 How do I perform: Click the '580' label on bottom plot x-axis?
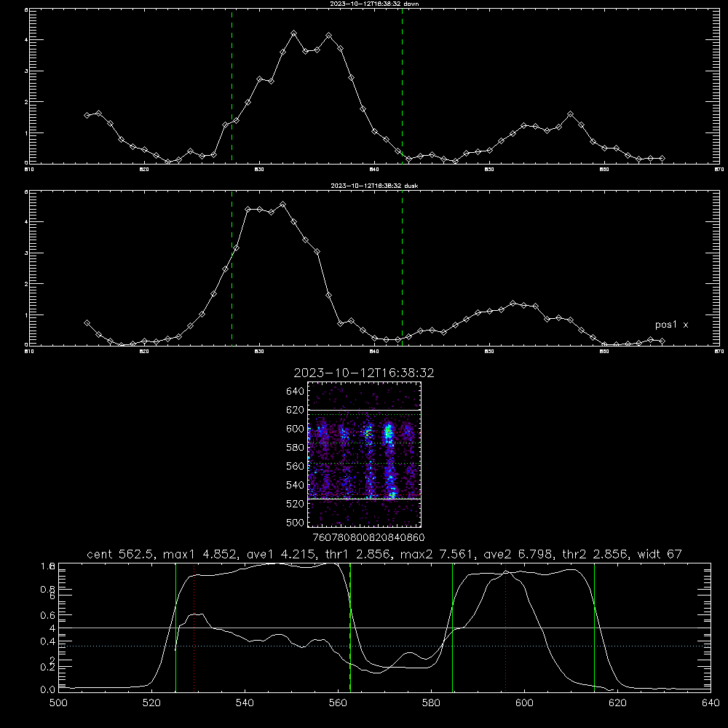(431, 703)
